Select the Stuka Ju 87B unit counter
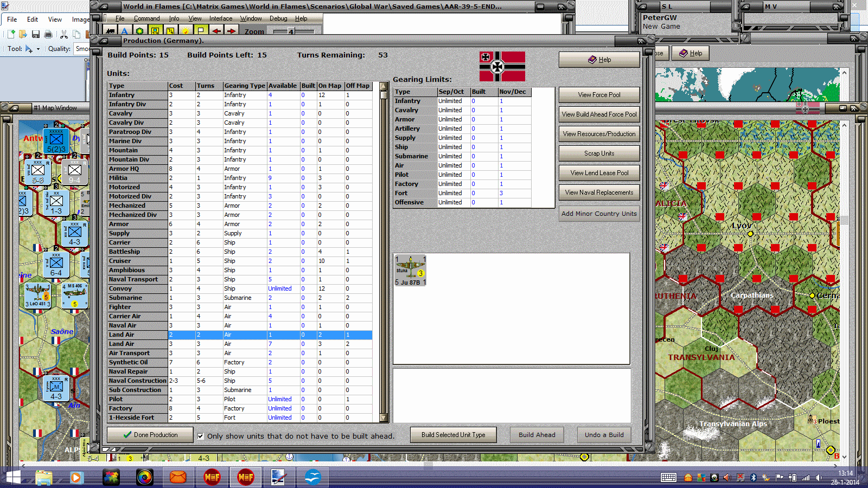Viewport: 868px width, 488px height. click(x=410, y=271)
